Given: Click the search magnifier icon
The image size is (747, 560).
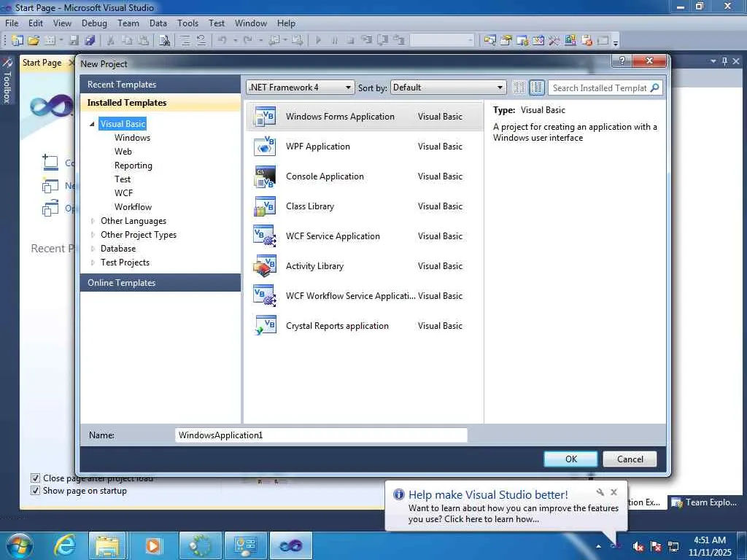Looking at the screenshot, I should pyautogui.click(x=655, y=87).
